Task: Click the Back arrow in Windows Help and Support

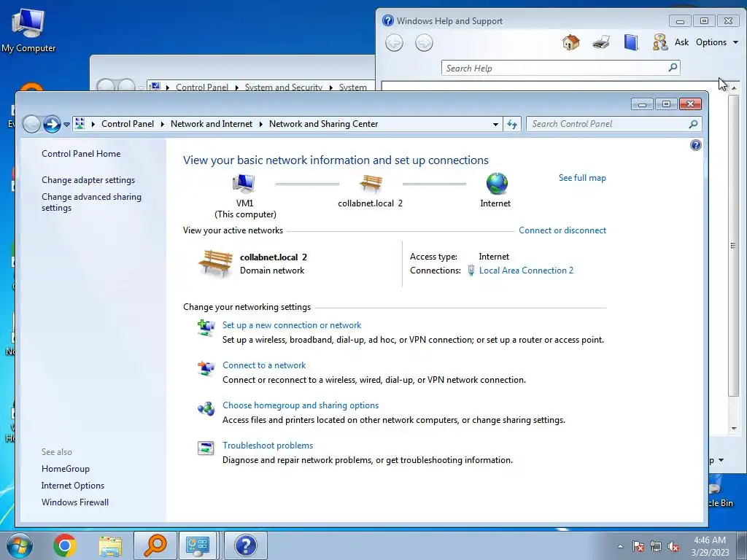Action: click(x=394, y=43)
